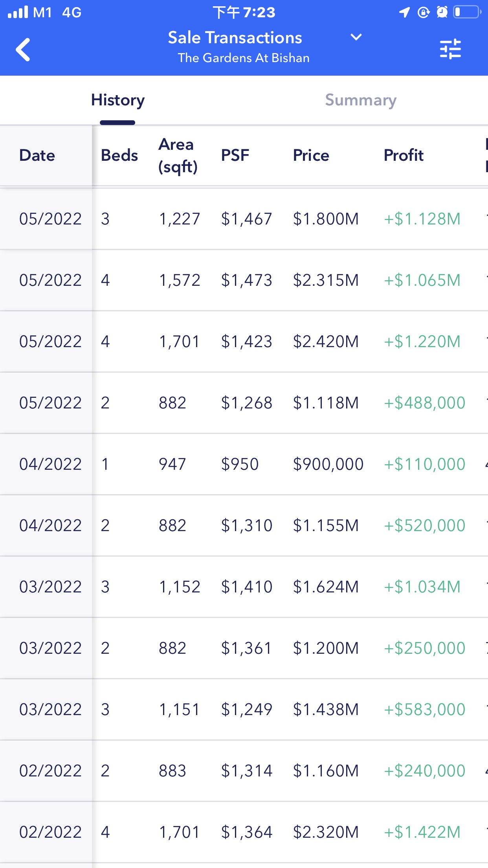The image size is (488, 868).
Task: Select the +$1.065M profit value
Action: click(422, 280)
